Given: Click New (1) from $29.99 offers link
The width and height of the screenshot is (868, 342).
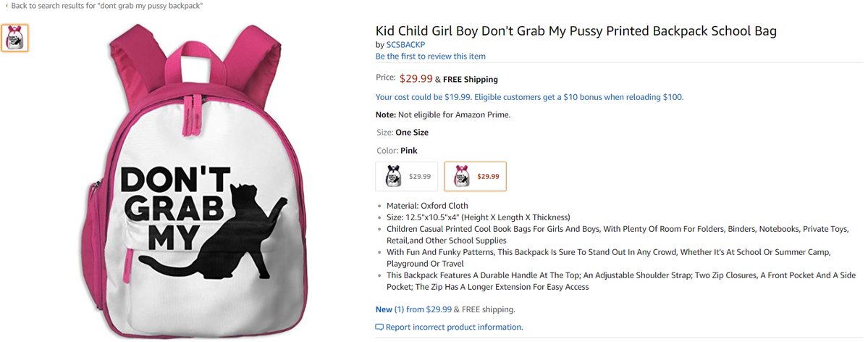Looking at the screenshot, I should pos(413,309).
